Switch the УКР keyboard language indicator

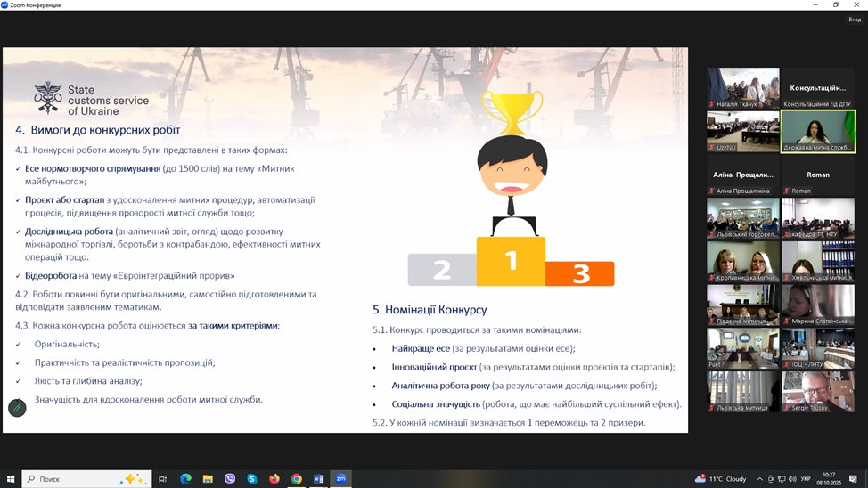806,478
